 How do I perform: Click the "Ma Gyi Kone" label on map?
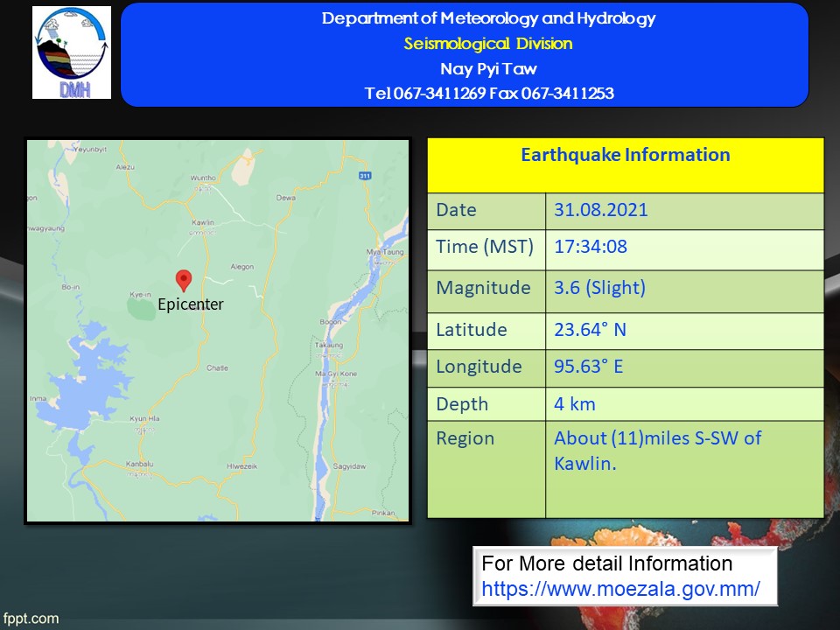(336, 374)
